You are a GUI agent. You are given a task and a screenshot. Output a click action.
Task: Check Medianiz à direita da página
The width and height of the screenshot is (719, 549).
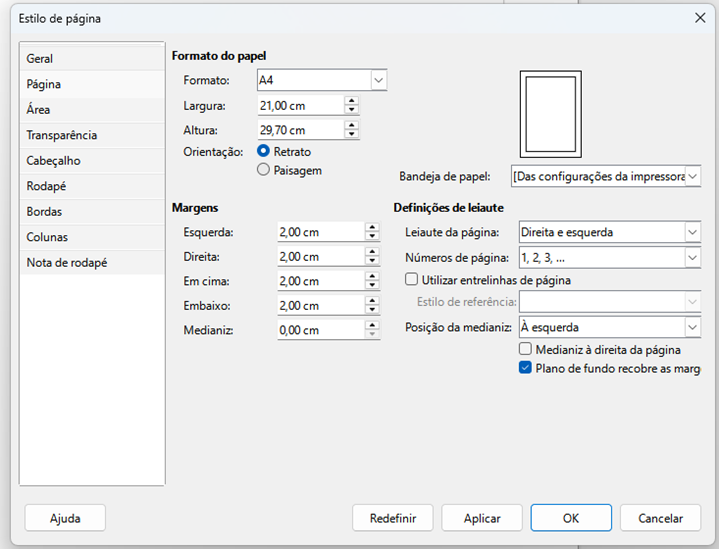[x=525, y=350]
